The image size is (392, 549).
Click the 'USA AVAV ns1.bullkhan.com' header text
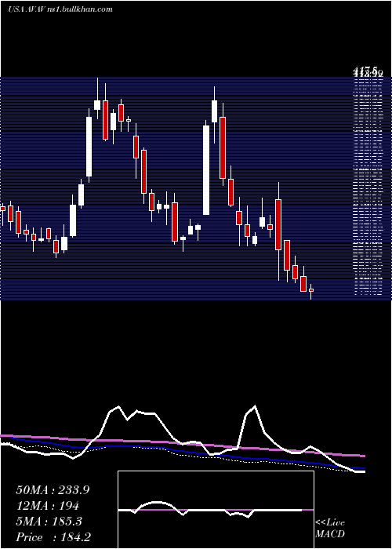pos(60,9)
